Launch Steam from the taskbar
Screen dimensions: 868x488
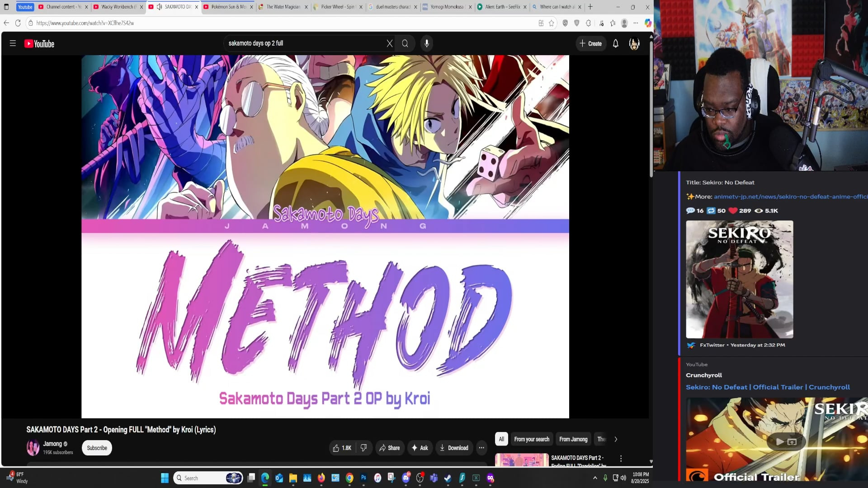coord(448,478)
